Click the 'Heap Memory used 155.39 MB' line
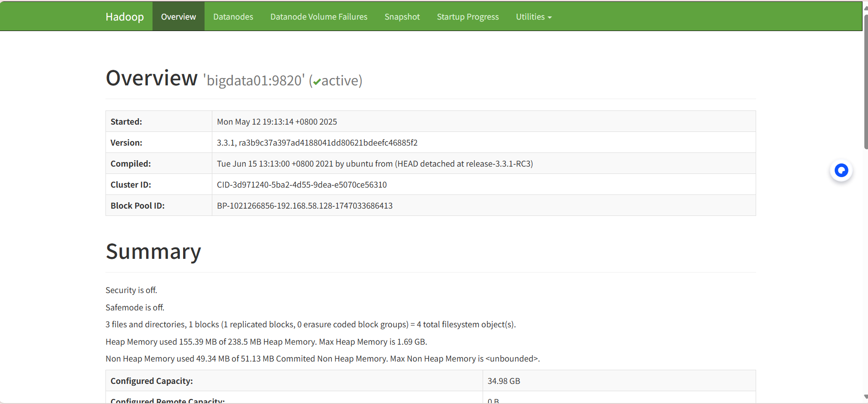This screenshot has height=404, width=868. (x=266, y=342)
